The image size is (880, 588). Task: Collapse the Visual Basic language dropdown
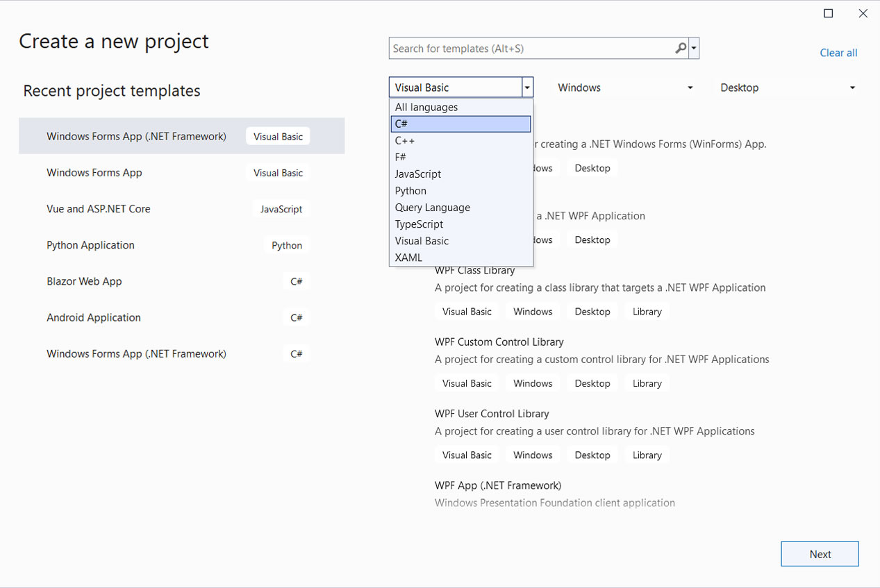pyautogui.click(x=528, y=87)
